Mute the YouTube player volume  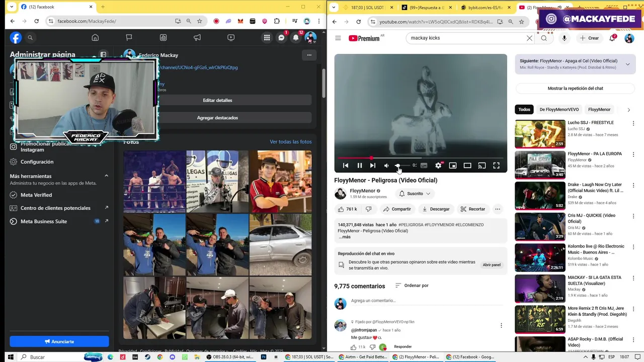(x=386, y=165)
